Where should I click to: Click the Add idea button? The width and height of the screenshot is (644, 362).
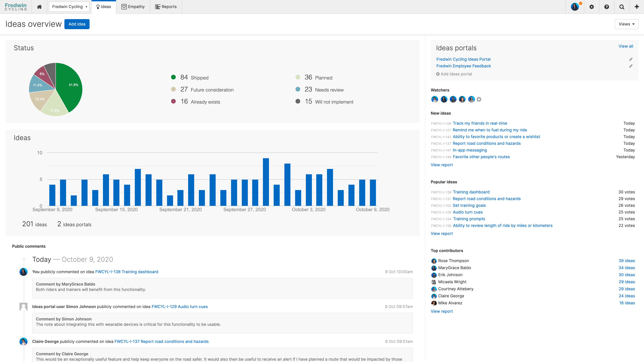[77, 24]
